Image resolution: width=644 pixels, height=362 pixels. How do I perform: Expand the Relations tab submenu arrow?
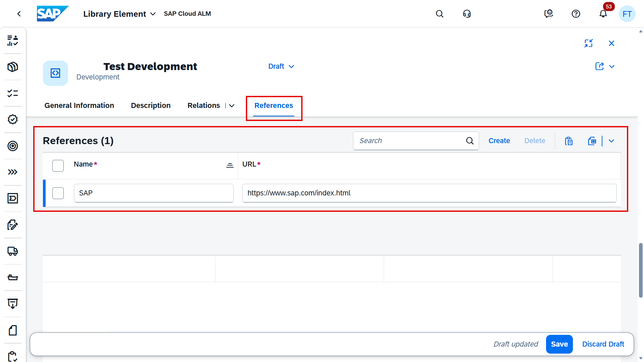232,106
